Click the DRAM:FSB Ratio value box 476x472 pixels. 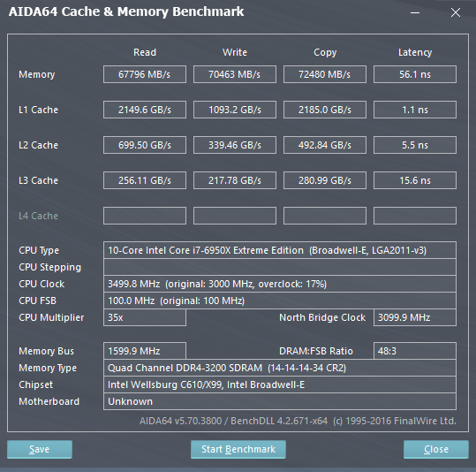(x=415, y=351)
